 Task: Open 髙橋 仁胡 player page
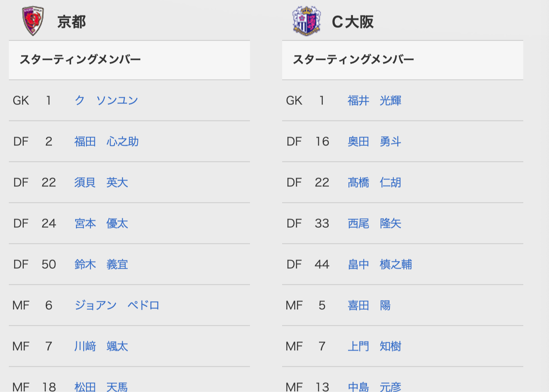[x=375, y=182]
